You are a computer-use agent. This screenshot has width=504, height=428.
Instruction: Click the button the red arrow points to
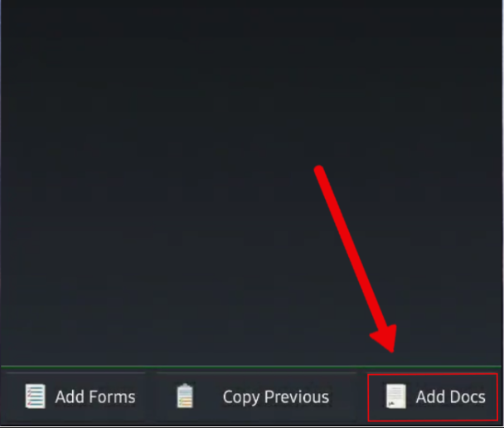[x=433, y=397]
